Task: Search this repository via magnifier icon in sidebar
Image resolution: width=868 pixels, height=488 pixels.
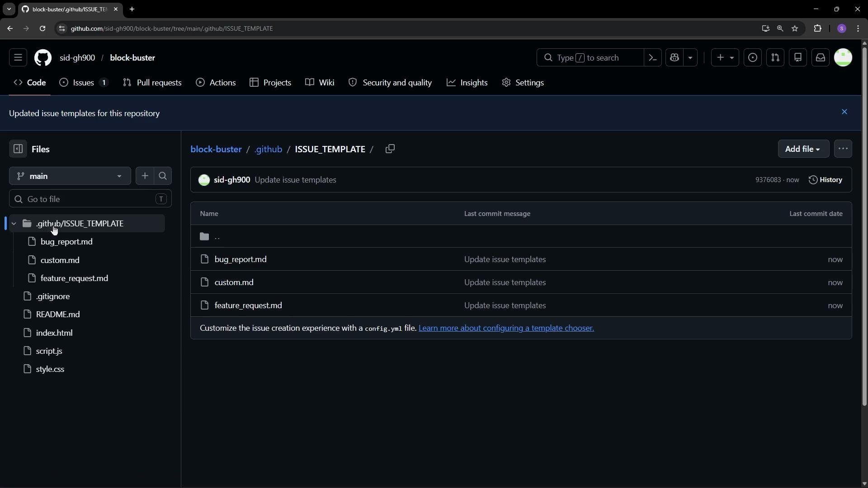Action: [x=163, y=176]
